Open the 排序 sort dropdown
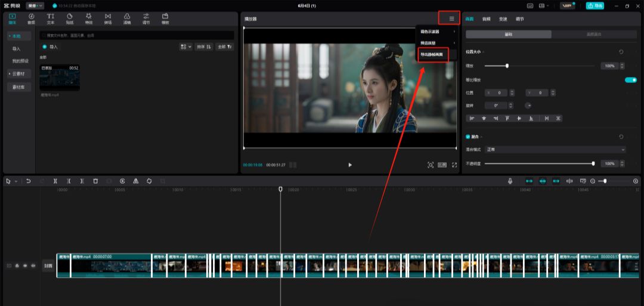Screen dimensions: 644x306 [x=204, y=47]
